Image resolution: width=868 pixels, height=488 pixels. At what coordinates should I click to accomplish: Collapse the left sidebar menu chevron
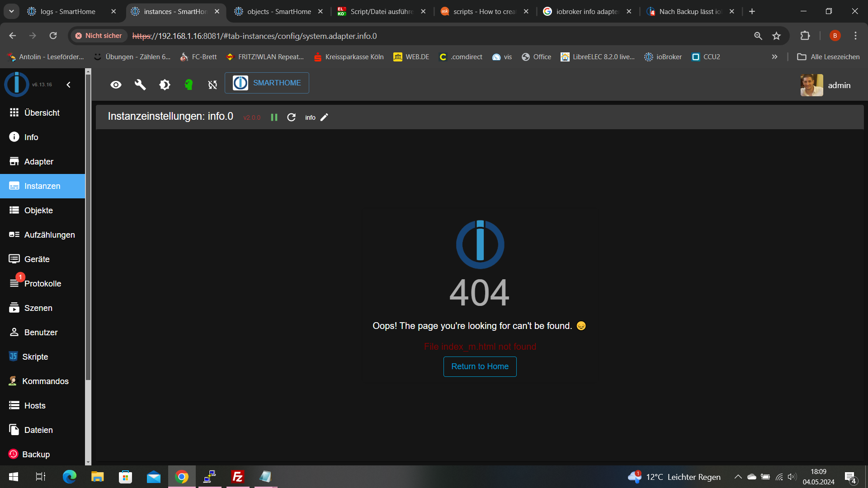[68, 84]
